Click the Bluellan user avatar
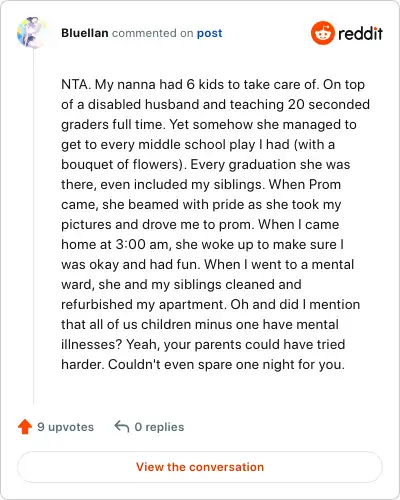The height and width of the screenshot is (500, 400). (x=32, y=33)
